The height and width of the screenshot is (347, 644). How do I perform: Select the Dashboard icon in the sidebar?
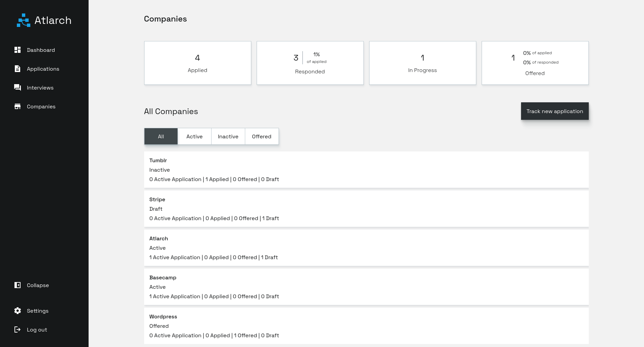coord(18,50)
